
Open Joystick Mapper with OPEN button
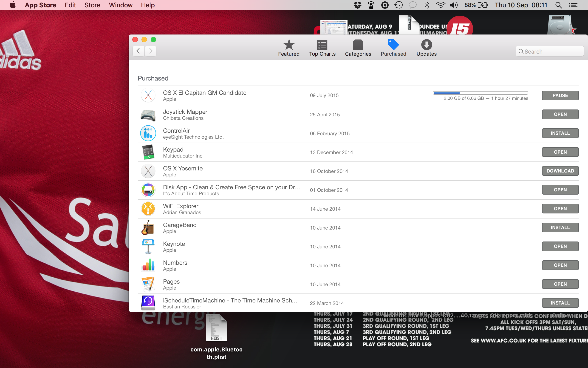click(x=560, y=114)
